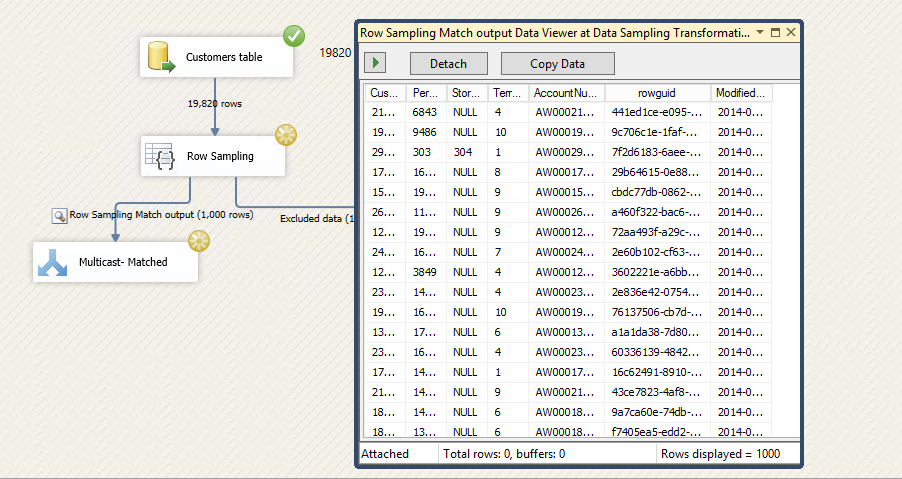Click the 'Stor...' column header
Image resolution: width=902 pixels, height=479 pixels.
pyautogui.click(x=467, y=93)
